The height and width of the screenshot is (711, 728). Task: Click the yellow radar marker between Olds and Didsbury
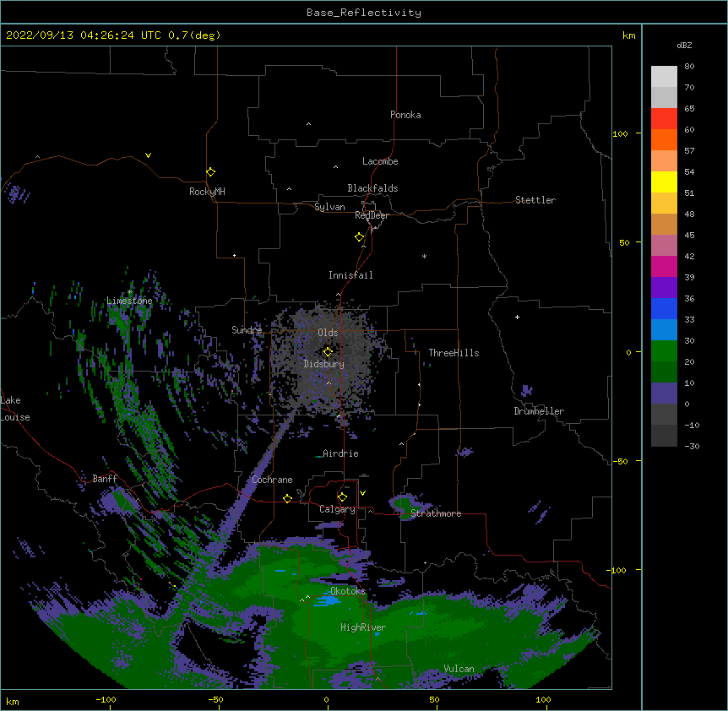point(328,351)
